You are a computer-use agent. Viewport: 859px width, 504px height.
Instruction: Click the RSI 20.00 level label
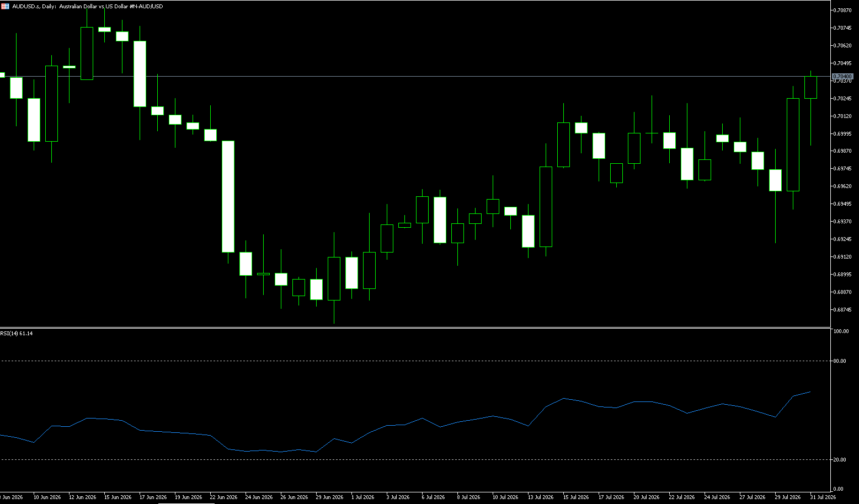840,460
